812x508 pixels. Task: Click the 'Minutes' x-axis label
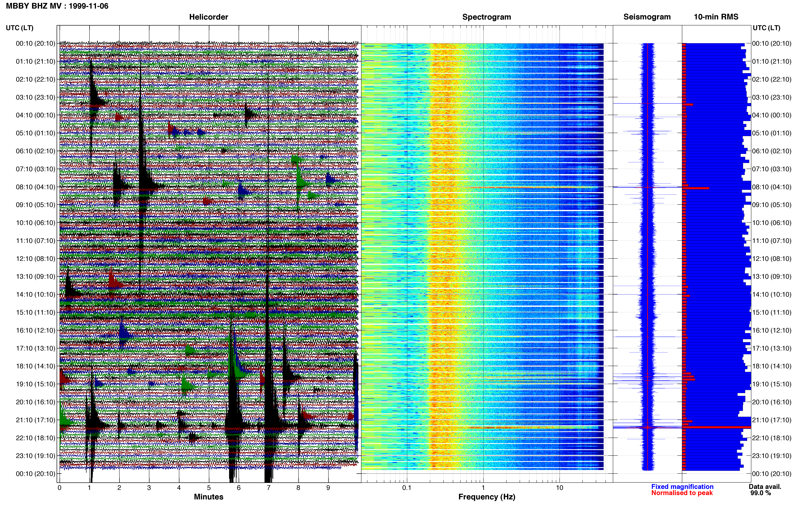pos(209,497)
